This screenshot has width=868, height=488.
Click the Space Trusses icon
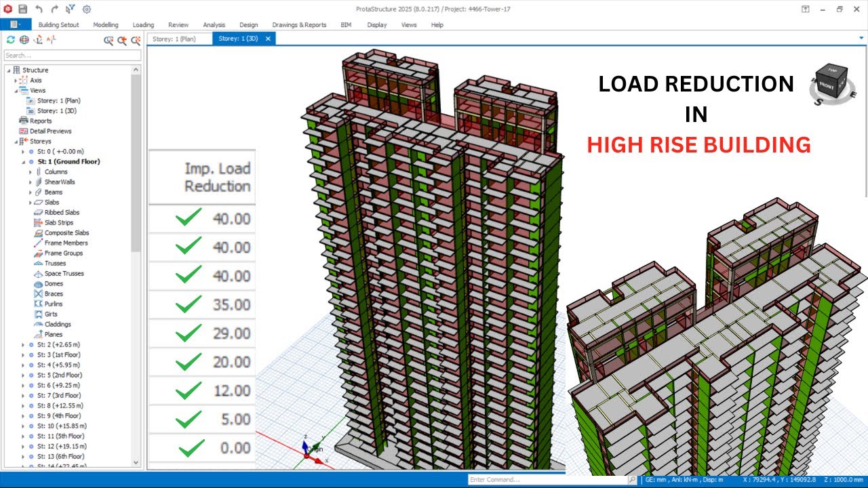[x=39, y=273]
